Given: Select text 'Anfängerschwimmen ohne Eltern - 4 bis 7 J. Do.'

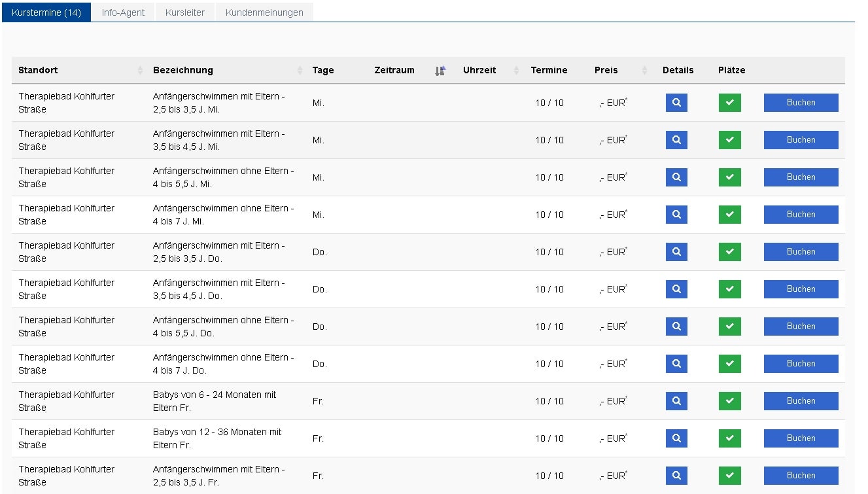Looking at the screenshot, I should click(x=224, y=364).
